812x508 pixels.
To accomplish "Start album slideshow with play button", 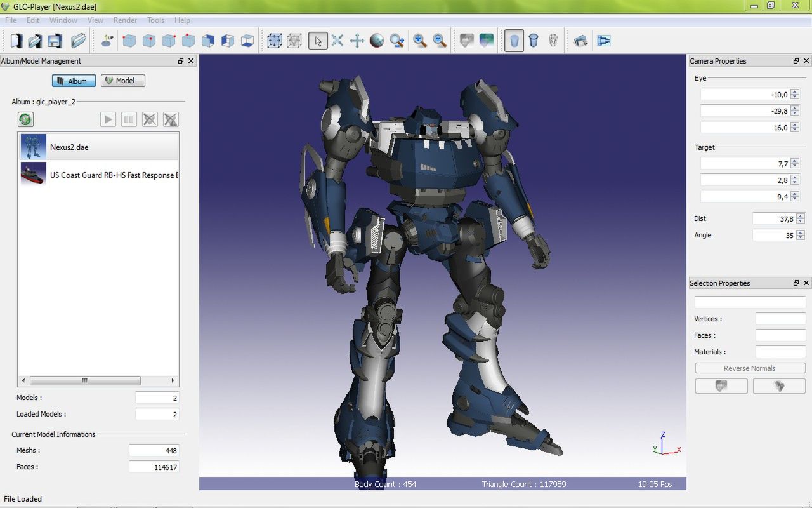I will (x=108, y=119).
